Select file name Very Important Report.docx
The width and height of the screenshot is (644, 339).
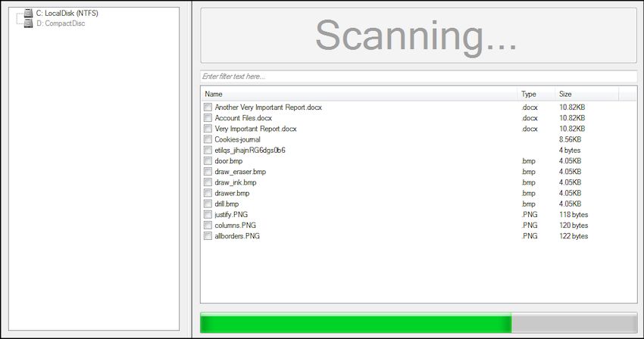(255, 129)
